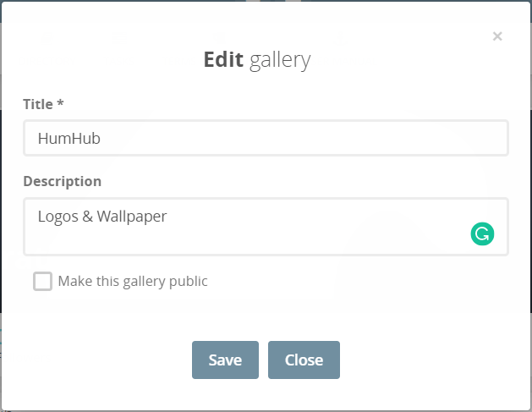Focus the Title input field

pyautogui.click(x=266, y=138)
